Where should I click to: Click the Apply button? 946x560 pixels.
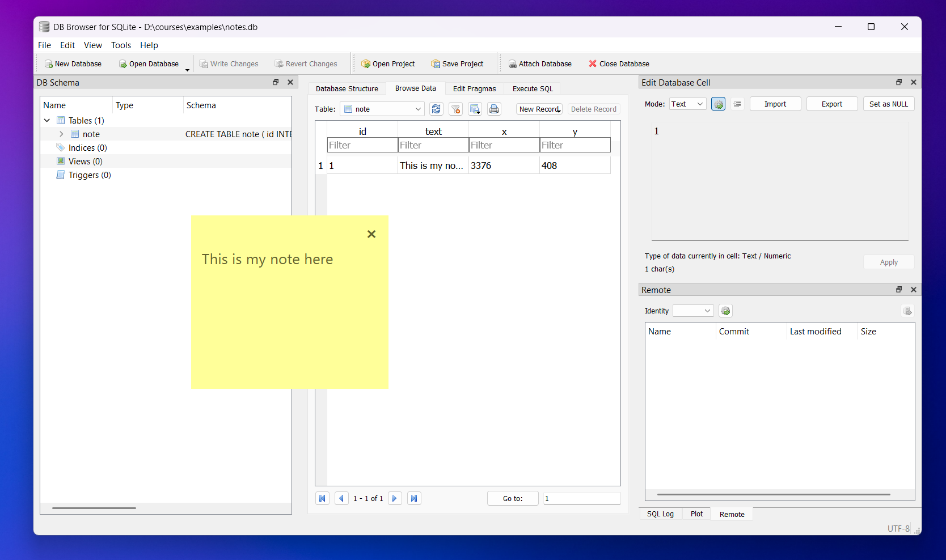click(x=889, y=262)
